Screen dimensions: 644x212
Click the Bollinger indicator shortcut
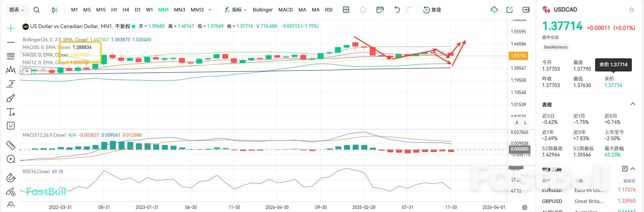[263, 10]
